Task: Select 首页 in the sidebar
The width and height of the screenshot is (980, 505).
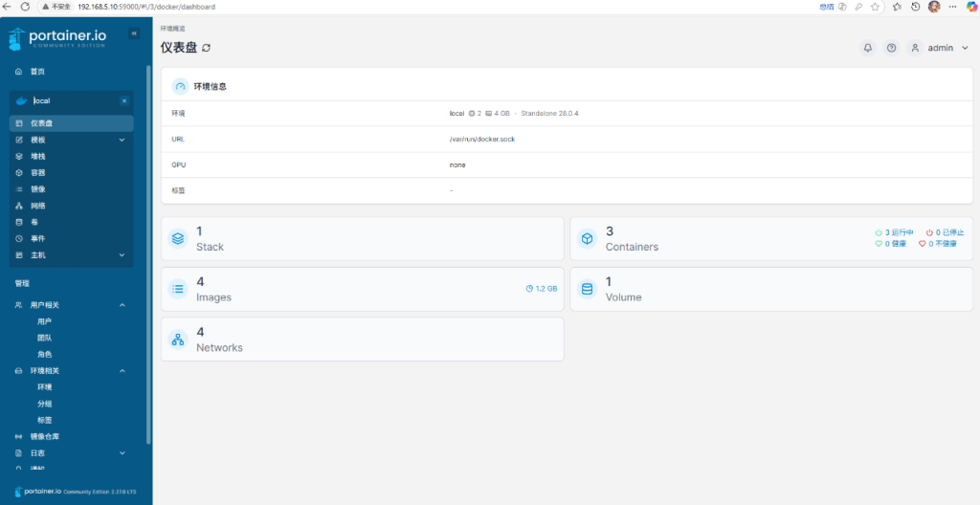Action: [37, 72]
